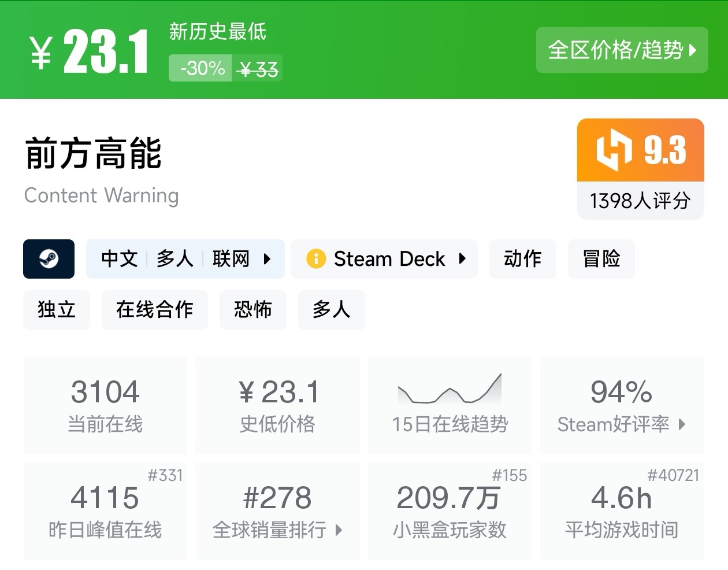Tap the 多人 tag chip

tap(331, 309)
